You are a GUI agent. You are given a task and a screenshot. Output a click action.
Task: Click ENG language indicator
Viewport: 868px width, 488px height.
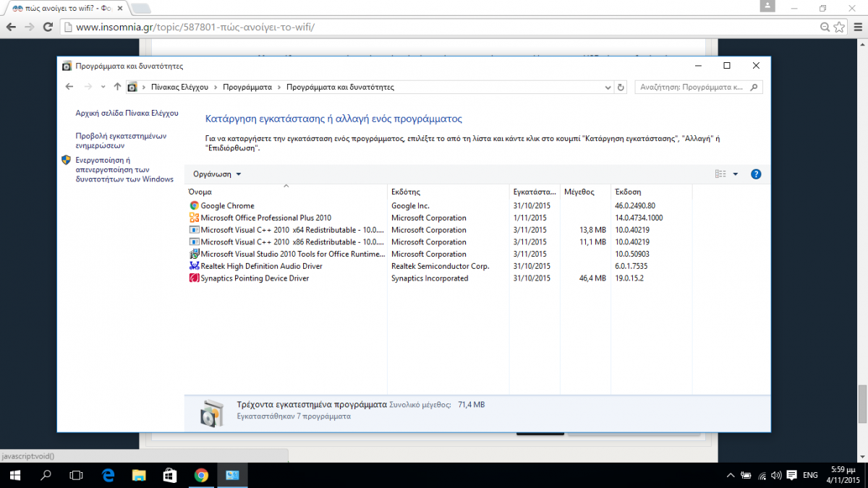pos(811,475)
